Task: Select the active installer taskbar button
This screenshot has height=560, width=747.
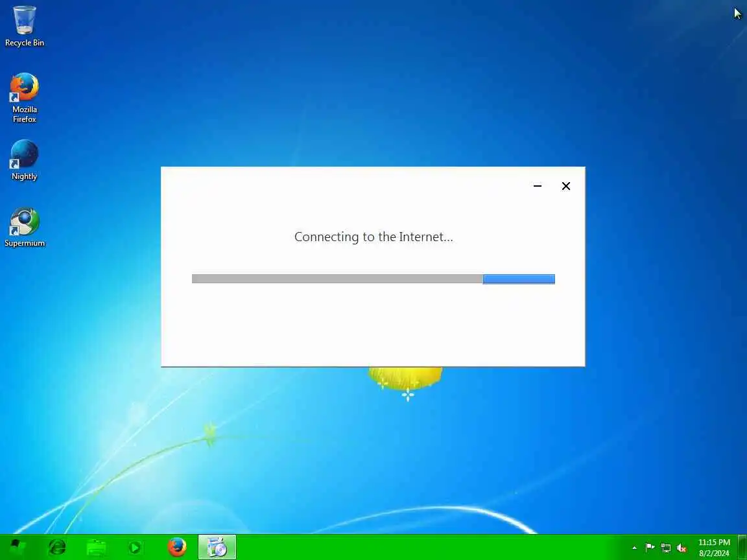Action: coord(217,547)
